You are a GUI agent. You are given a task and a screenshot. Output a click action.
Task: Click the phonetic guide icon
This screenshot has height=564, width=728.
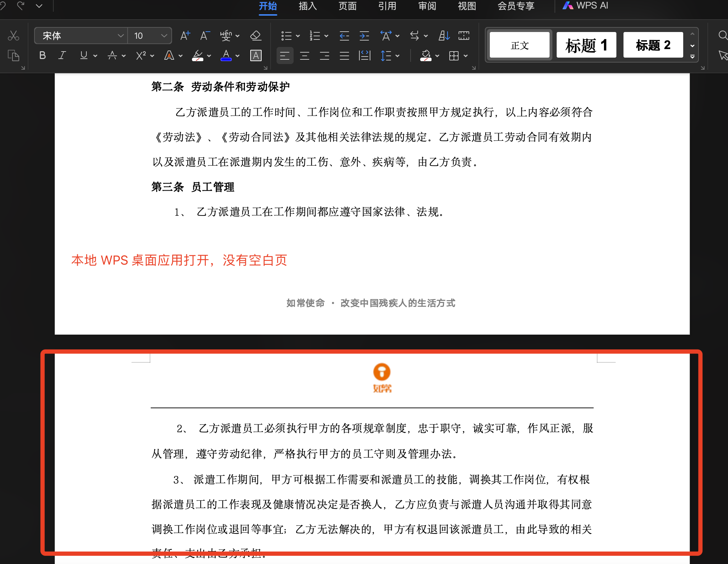tap(226, 36)
